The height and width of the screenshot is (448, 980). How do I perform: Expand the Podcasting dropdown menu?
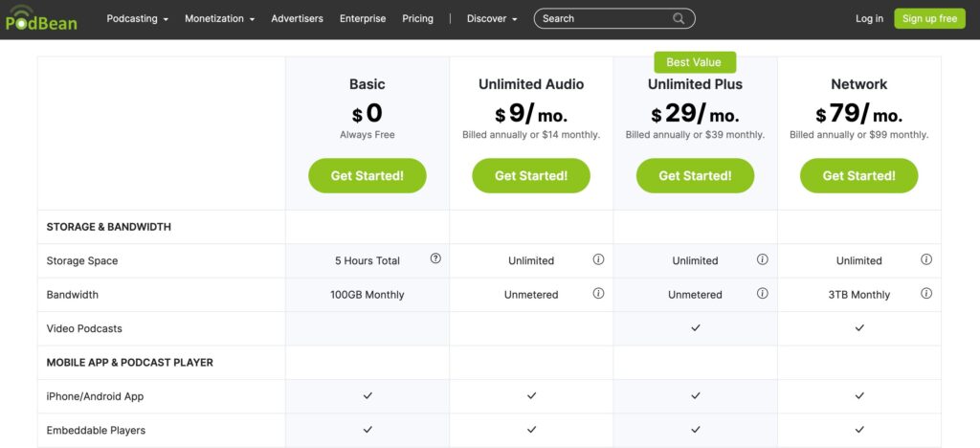pos(138,19)
